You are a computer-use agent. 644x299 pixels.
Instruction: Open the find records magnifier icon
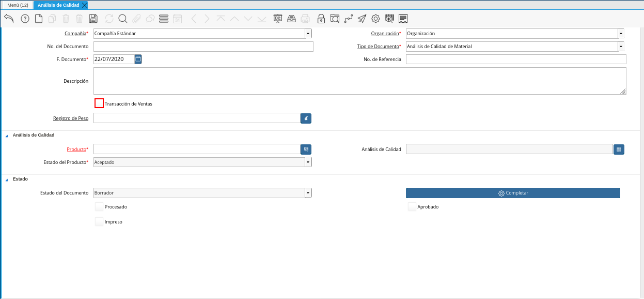tap(123, 19)
